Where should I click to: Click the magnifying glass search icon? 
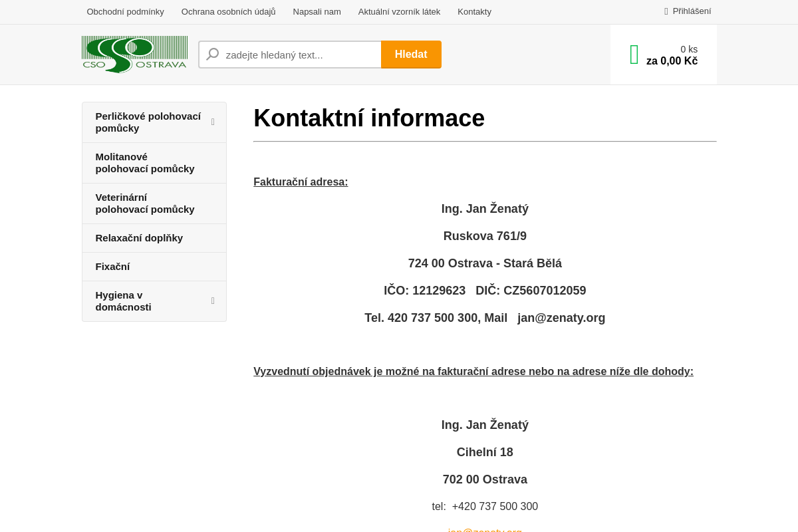212,54
